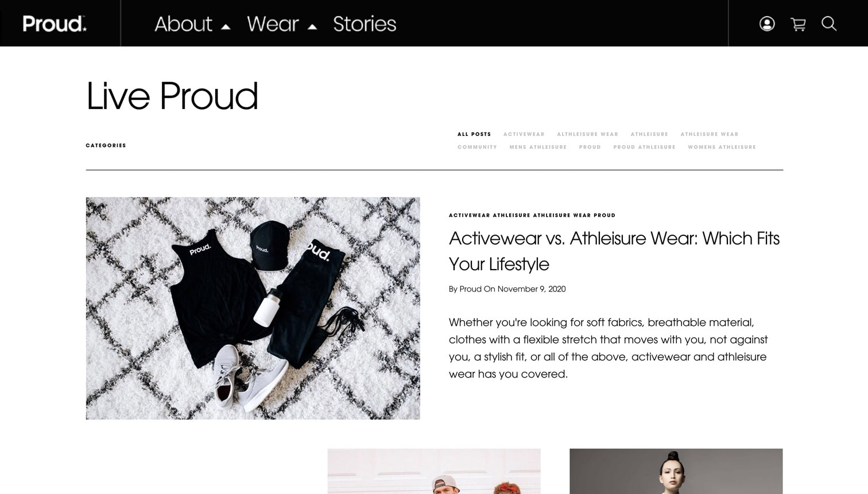868x494 pixels.
Task: Open the Activewear vs. Athleisure Wear article title
Action: (614, 251)
